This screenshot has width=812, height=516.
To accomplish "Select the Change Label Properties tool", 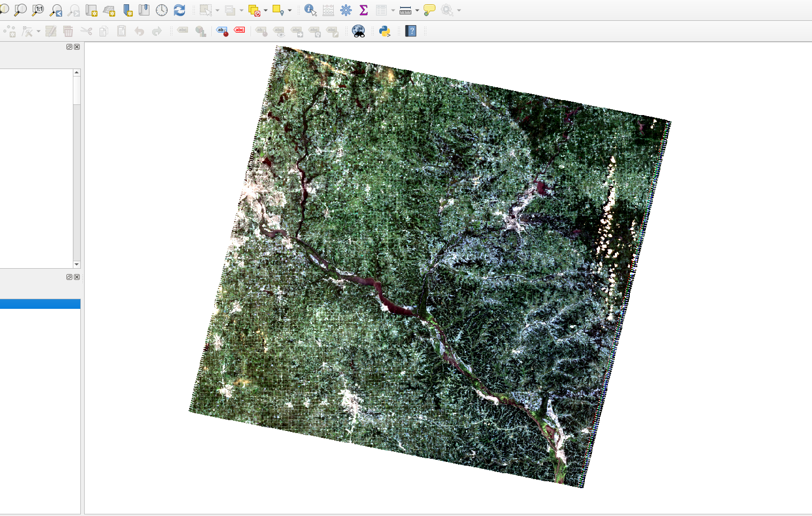I will click(332, 31).
